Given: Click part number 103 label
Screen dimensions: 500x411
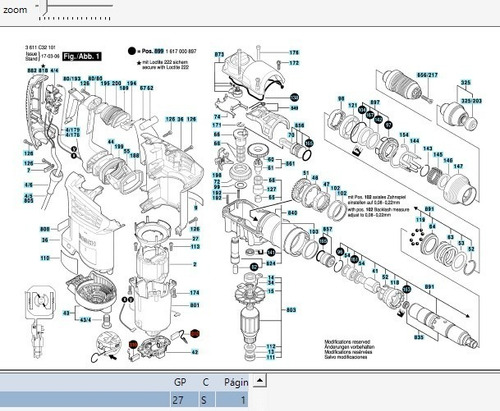Looking at the screenshot, I should (x=314, y=231).
